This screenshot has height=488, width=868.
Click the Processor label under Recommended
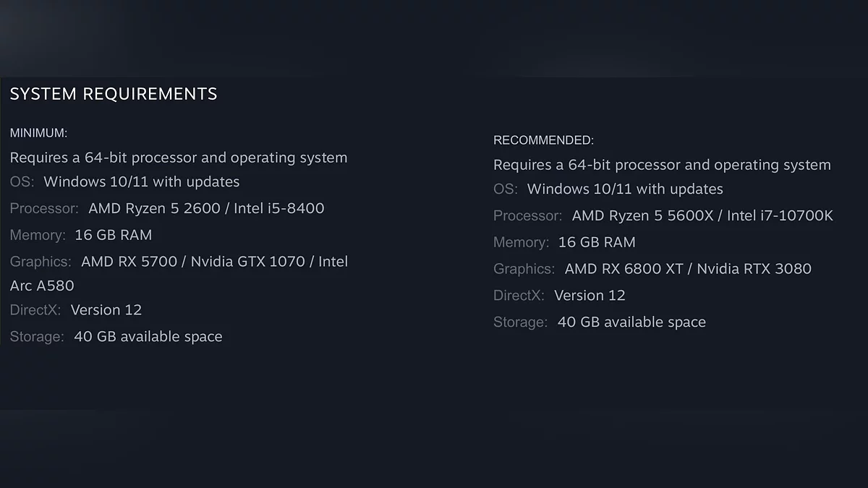[527, 216]
